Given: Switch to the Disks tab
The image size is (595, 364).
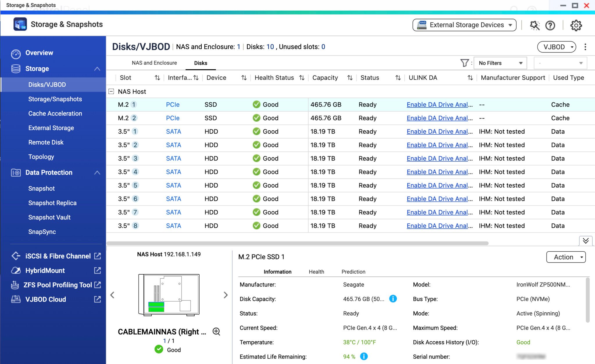Looking at the screenshot, I should [x=200, y=63].
